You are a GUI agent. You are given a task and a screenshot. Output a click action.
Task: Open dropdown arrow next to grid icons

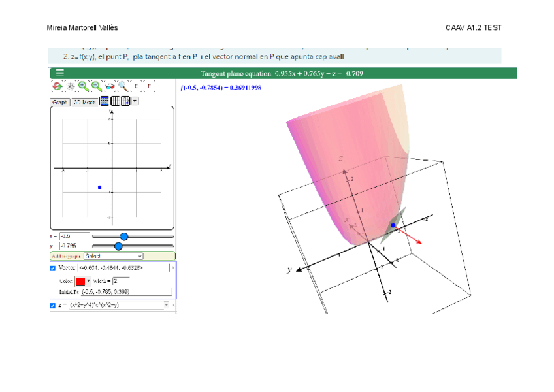click(135, 101)
